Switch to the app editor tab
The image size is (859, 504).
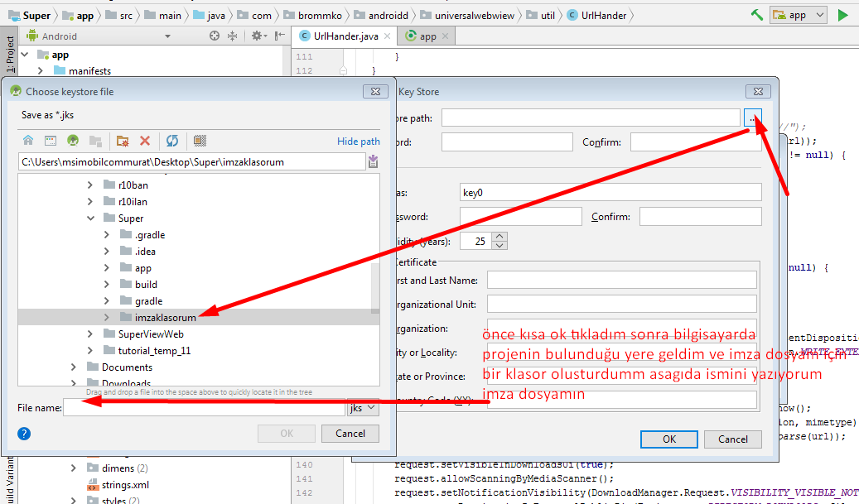click(427, 36)
